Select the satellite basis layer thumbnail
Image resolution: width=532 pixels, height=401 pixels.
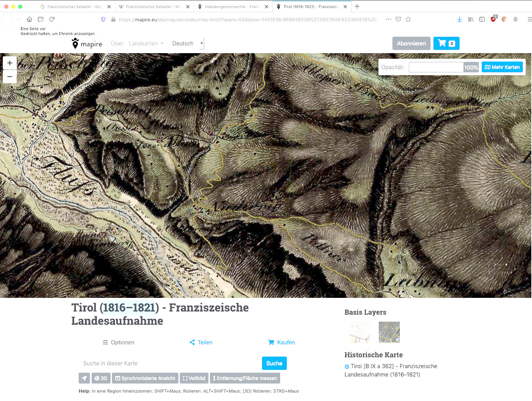click(x=389, y=332)
